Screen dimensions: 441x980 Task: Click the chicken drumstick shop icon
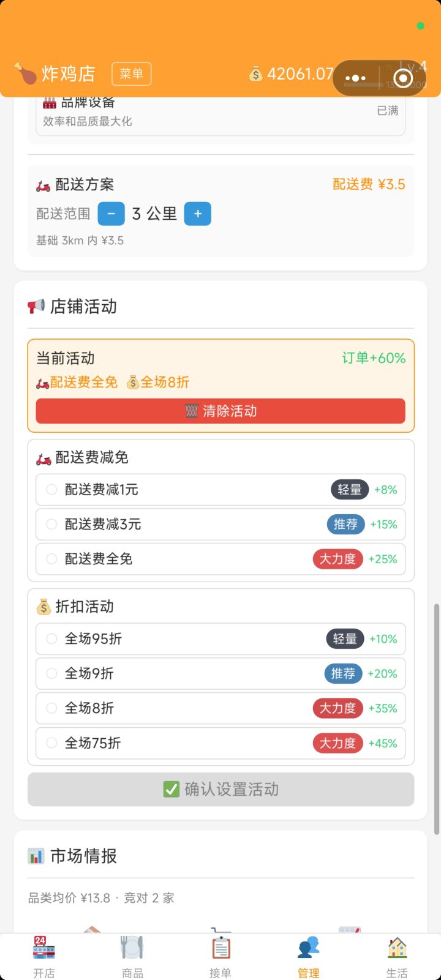[25, 73]
